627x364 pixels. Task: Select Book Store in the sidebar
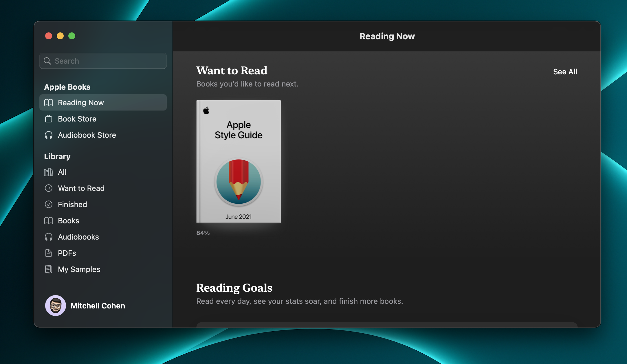77,119
